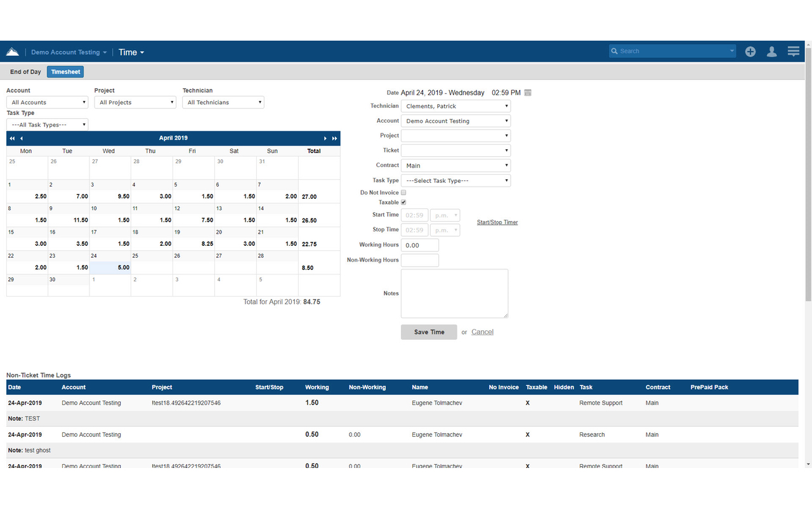Viewport: 812px width, 508px height.
Task: Open the hamburger menu icon
Action: point(793,51)
